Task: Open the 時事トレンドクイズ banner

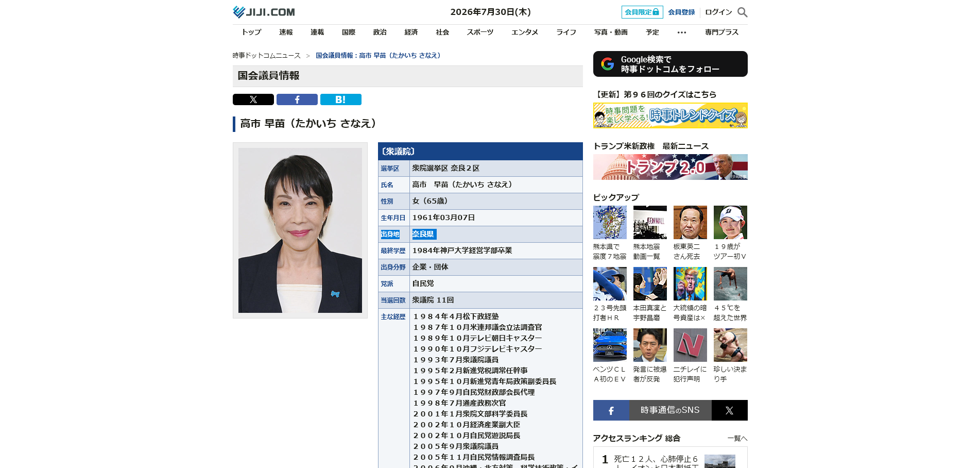Action: tap(670, 115)
